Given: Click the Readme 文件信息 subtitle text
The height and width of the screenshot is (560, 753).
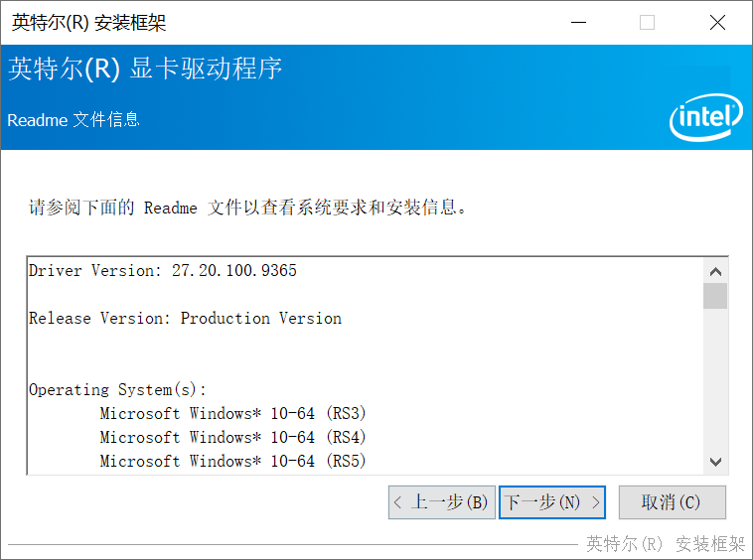Looking at the screenshot, I should tap(74, 120).
